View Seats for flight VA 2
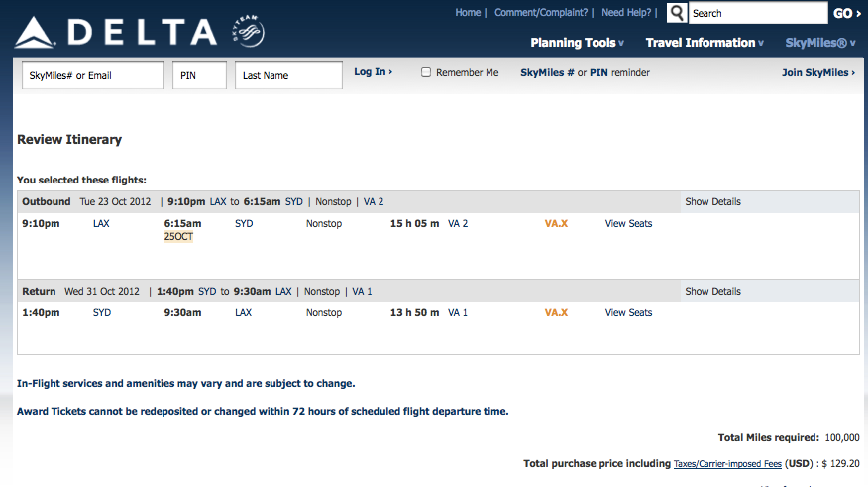The image size is (868, 487). (x=628, y=224)
